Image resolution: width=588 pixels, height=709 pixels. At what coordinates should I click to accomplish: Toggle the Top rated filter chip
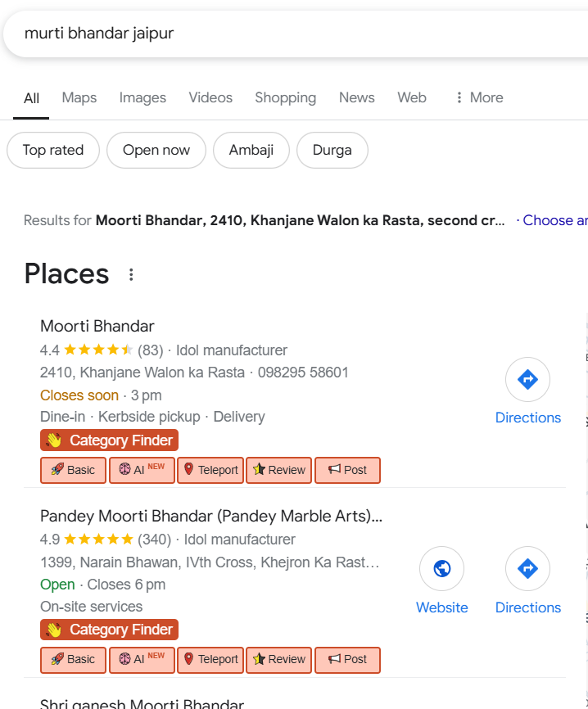pos(53,150)
